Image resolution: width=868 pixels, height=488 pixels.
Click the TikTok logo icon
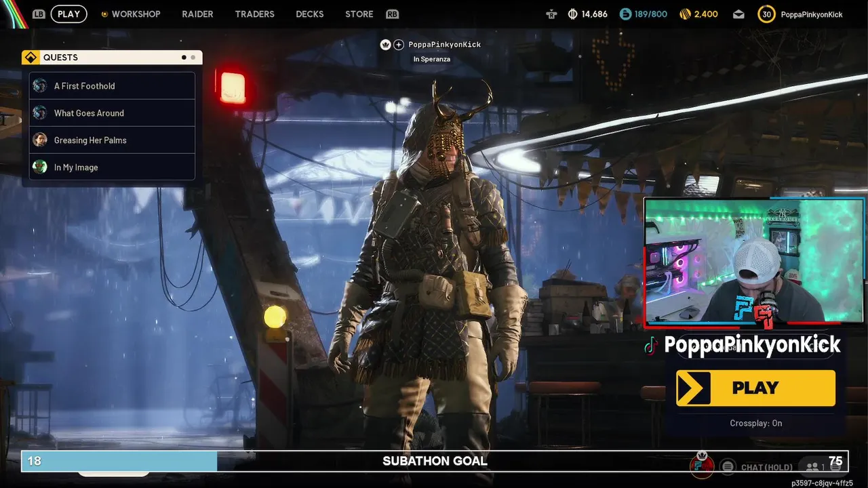(x=651, y=346)
